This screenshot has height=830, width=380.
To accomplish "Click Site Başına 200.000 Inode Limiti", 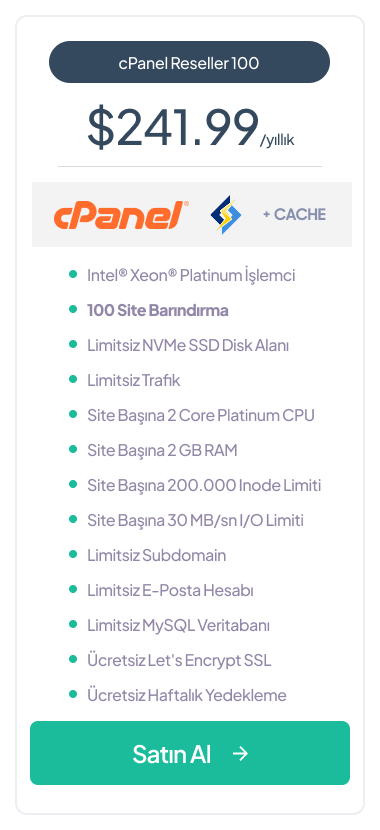I will point(204,485).
